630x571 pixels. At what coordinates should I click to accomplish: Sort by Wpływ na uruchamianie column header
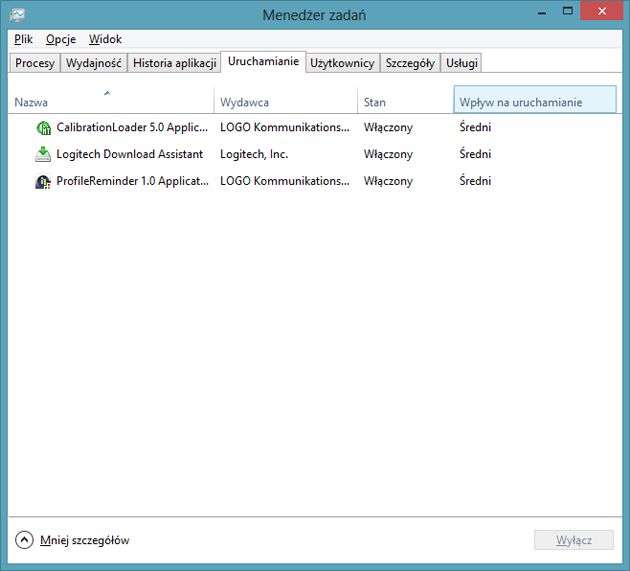coord(535,99)
